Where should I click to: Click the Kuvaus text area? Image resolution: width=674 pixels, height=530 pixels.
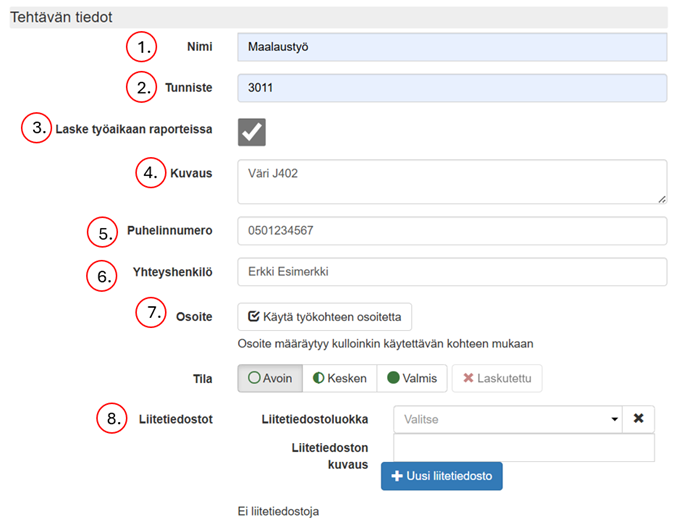[x=451, y=182]
